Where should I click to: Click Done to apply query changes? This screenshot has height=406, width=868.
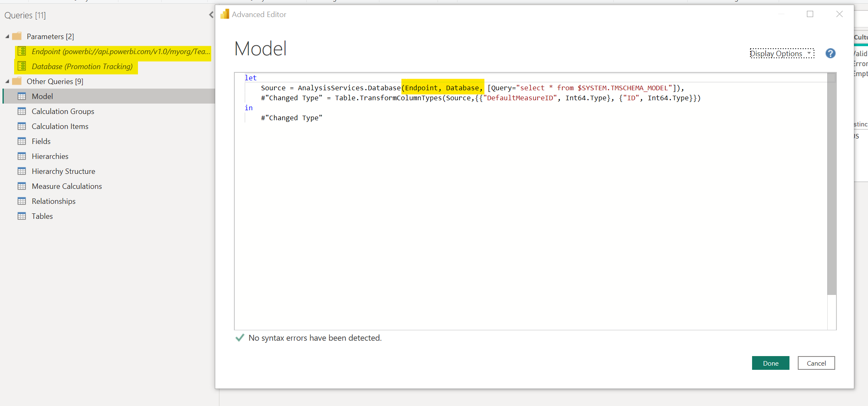[770, 363]
